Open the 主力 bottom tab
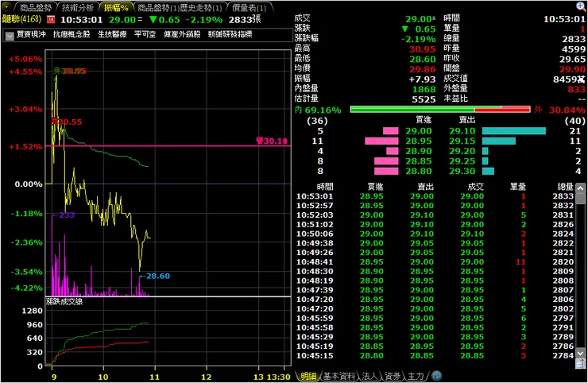Image resolution: width=588 pixels, height=383 pixels. coord(416,376)
